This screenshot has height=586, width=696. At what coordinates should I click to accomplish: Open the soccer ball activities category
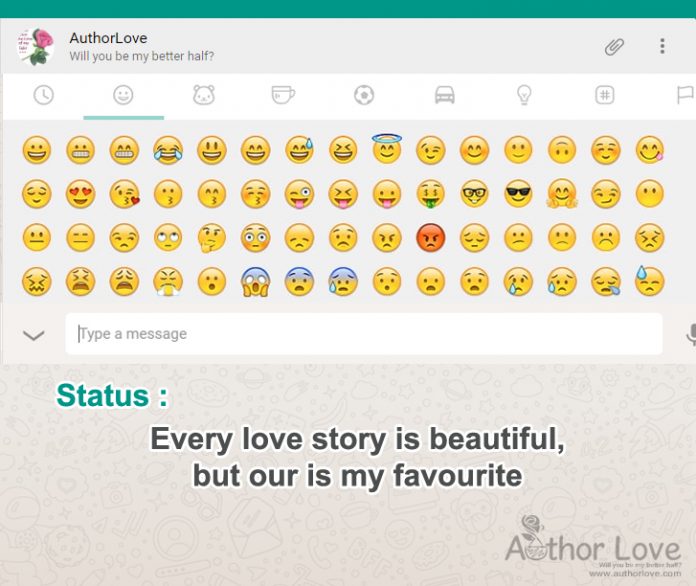364,95
